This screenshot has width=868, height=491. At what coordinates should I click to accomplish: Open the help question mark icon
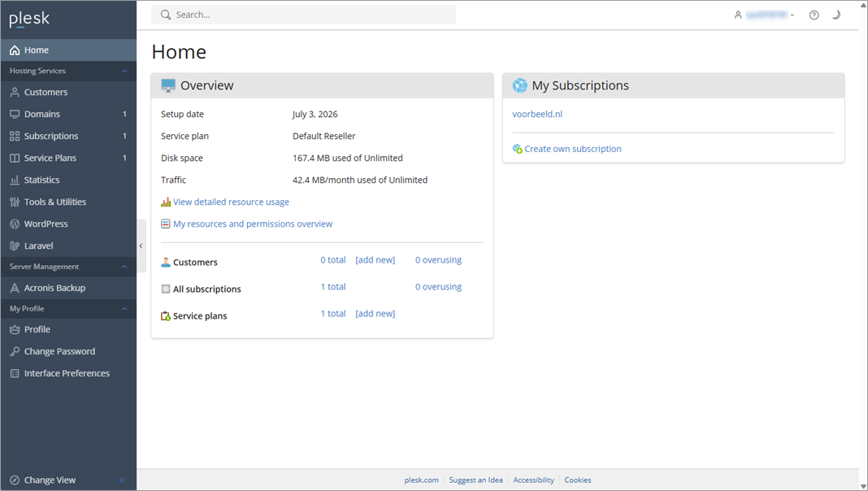coord(814,15)
